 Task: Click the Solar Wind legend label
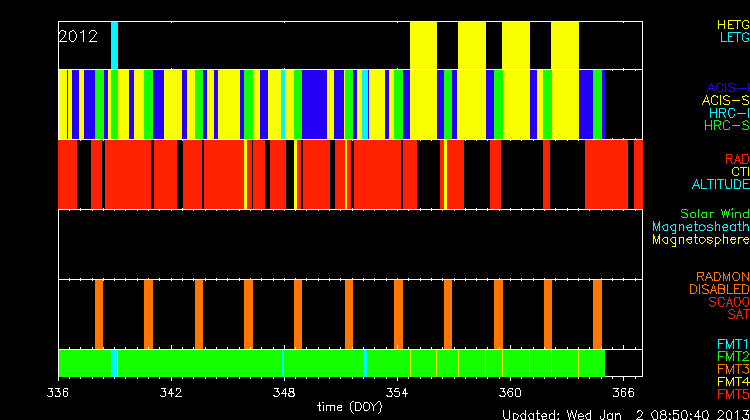pos(714,214)
